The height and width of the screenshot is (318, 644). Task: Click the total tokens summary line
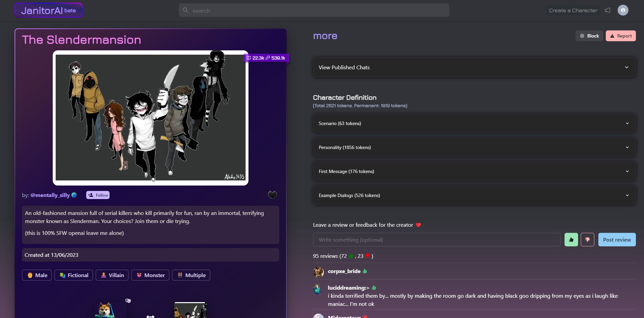(360, 106)
